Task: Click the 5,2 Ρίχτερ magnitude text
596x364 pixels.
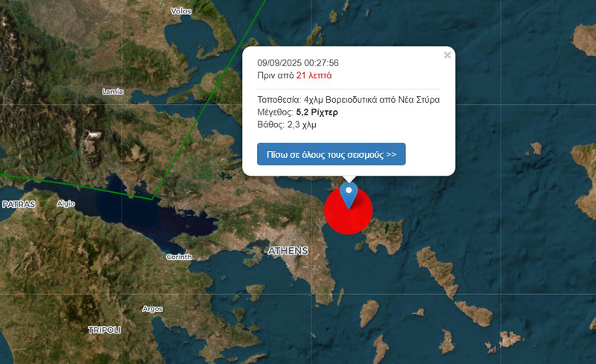Action: click(x=317, y=112)
